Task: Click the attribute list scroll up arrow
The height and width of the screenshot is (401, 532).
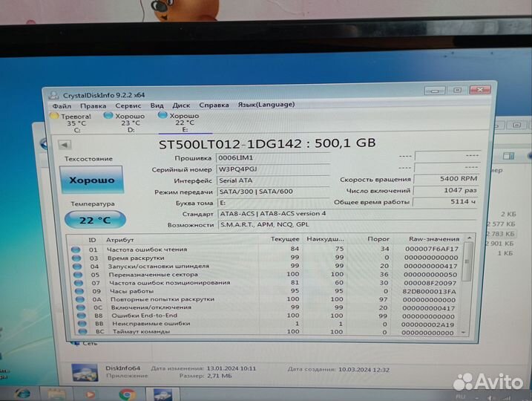Action: pyautogui.click(x=469, y=238)
